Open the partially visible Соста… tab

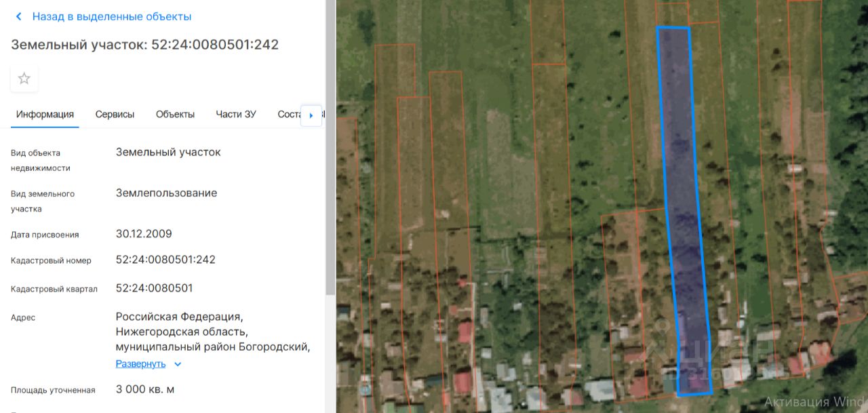click(x=289, y=114)
